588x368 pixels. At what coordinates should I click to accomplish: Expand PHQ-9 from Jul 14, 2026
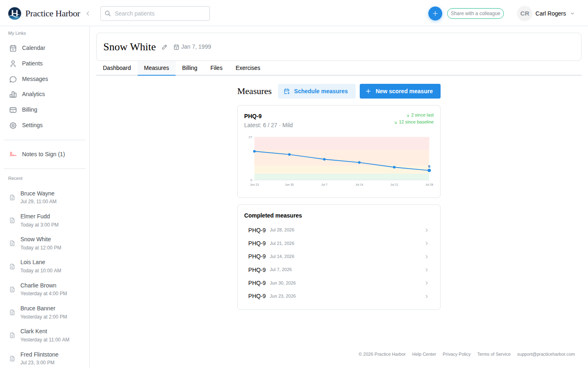pos(339,256)
